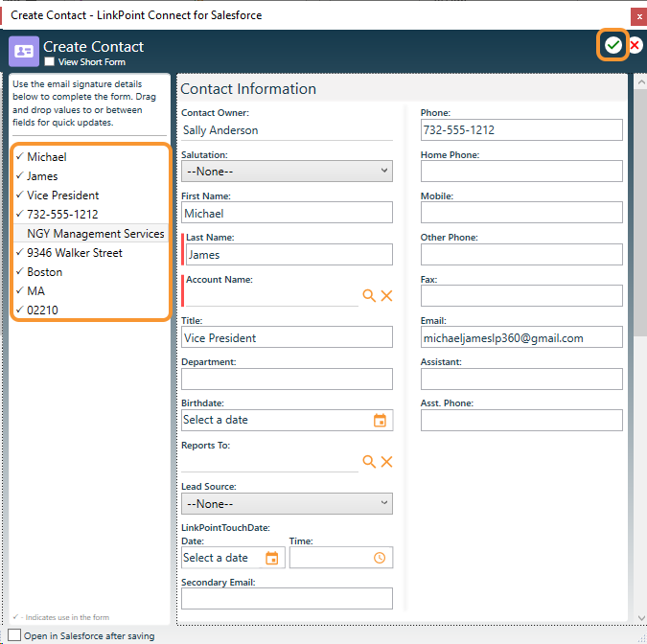
Task: Clear the Account Name with orange X
Action: (x=386, y=295)
